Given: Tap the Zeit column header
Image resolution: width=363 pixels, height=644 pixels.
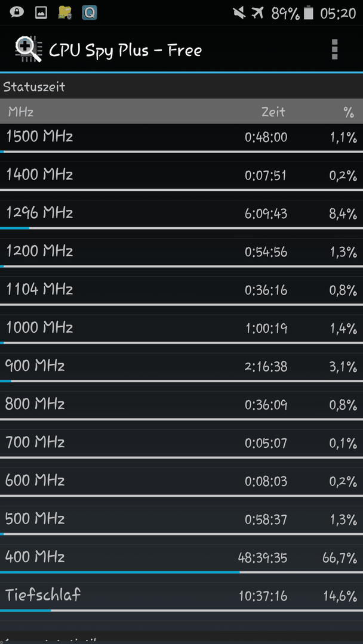Looking at the screenshot, I should point(273,112).
